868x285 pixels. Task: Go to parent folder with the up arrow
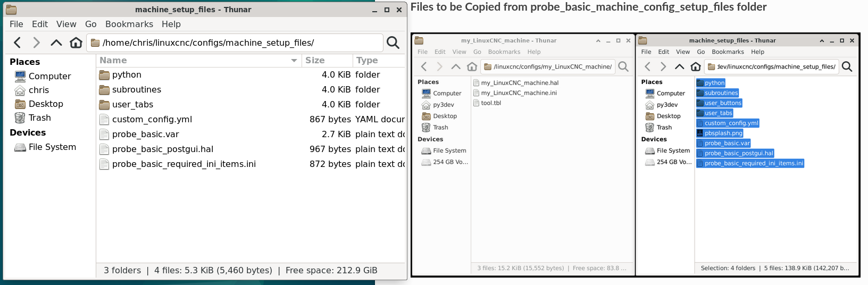(56, 43)
